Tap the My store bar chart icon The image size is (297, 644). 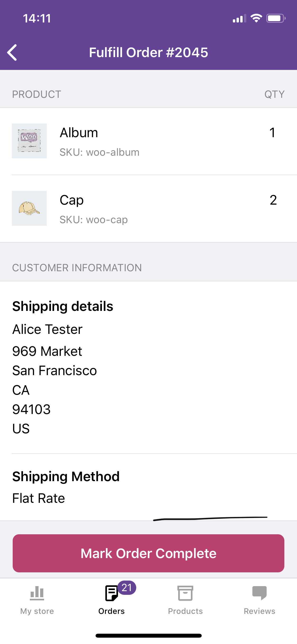tap(37, 593)
